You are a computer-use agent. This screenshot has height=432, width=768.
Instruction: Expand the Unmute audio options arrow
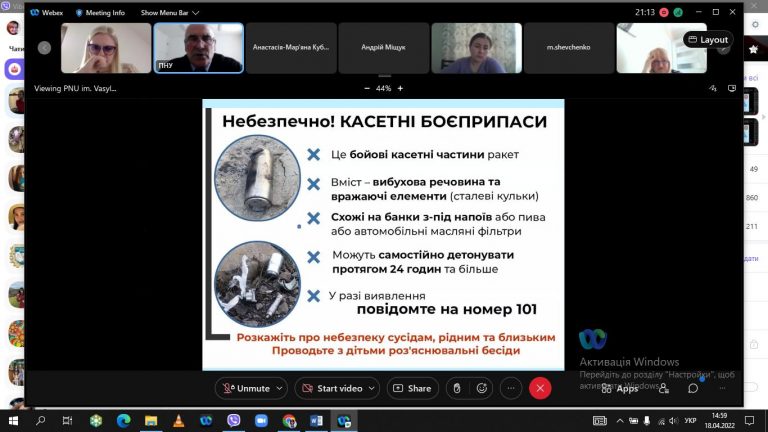[280, 388]
